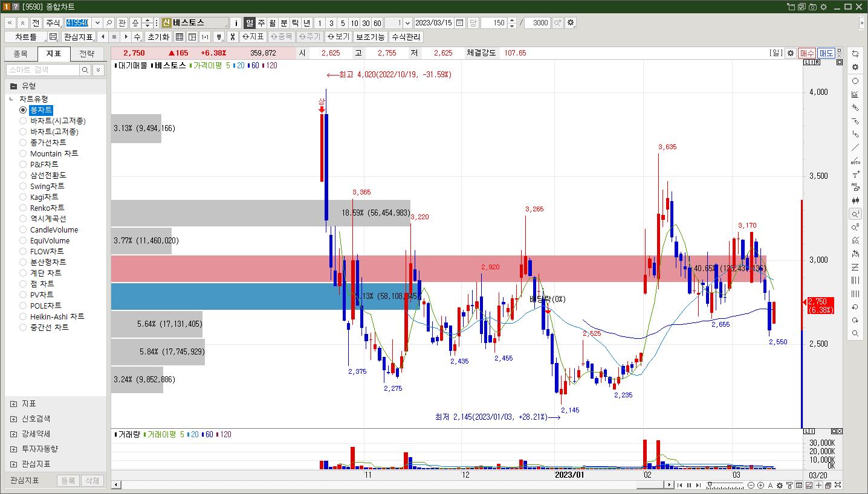Click the blue 매도 sell button

826,53
